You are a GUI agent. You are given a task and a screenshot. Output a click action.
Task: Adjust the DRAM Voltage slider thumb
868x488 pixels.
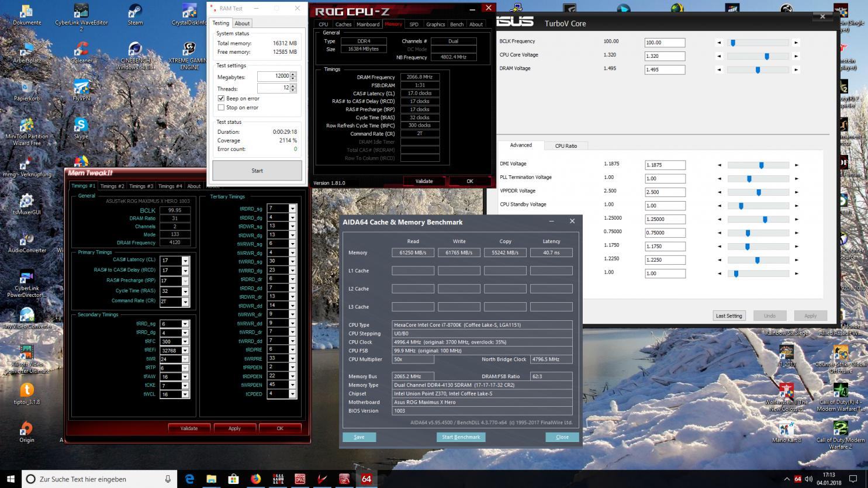click(x=758, y=70)
